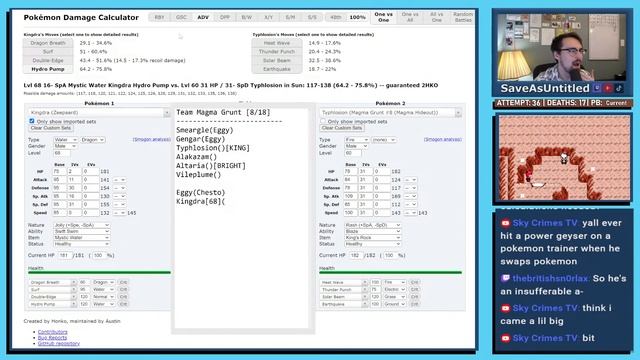Select Surf in Kingdra's moves results
Viewport: 640px width, 360px height.
(x=48, y=52)
